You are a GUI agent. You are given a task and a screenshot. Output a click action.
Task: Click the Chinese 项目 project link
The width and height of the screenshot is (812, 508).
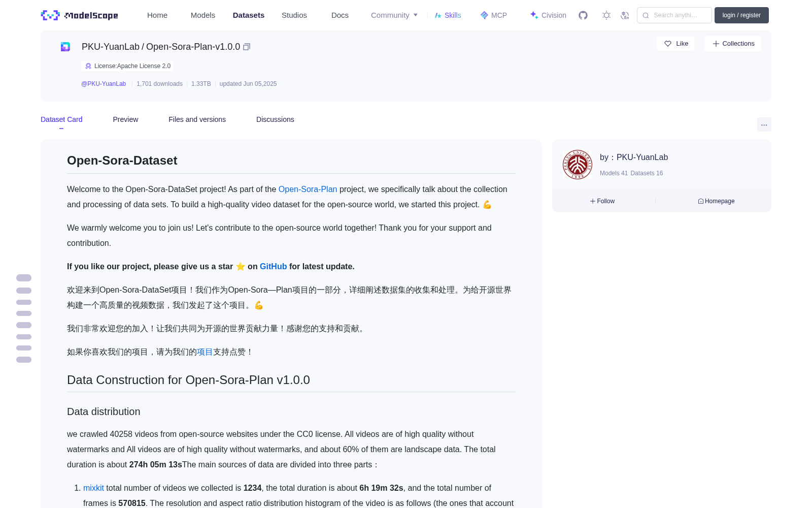pos(205,352)
